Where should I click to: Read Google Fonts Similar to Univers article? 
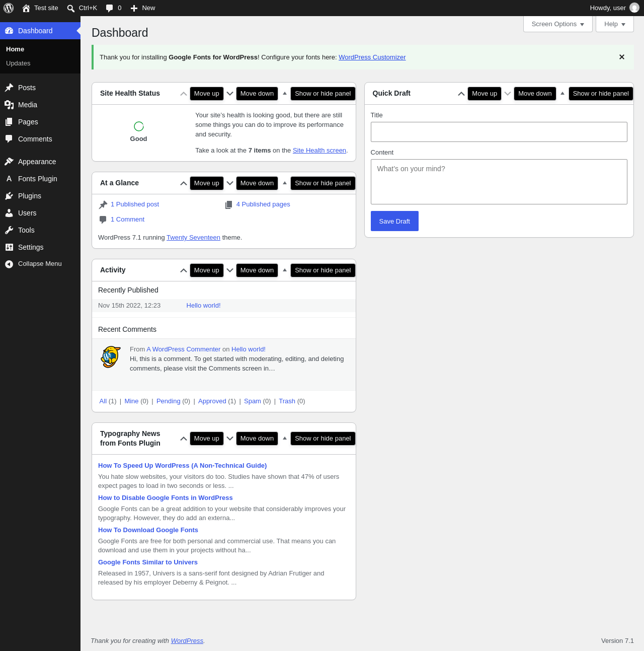(x=148, y=562)
